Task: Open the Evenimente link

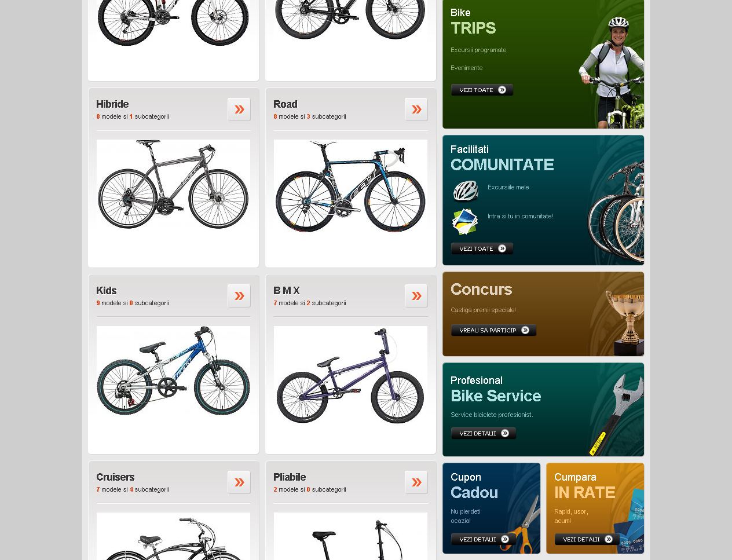Action: [466, 68]
